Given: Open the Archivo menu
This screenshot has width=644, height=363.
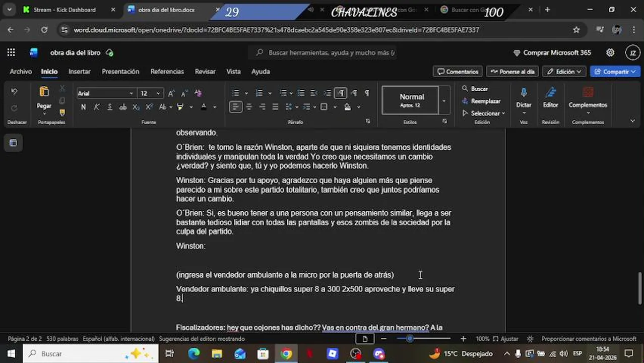Looking at the screenshot, I should pos(21,72).
